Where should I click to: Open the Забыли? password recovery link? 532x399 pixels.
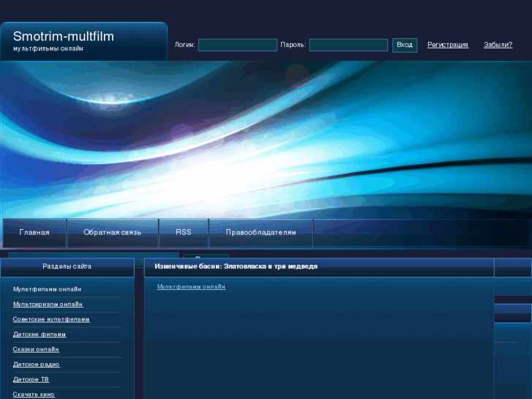[x=498, y=45]
